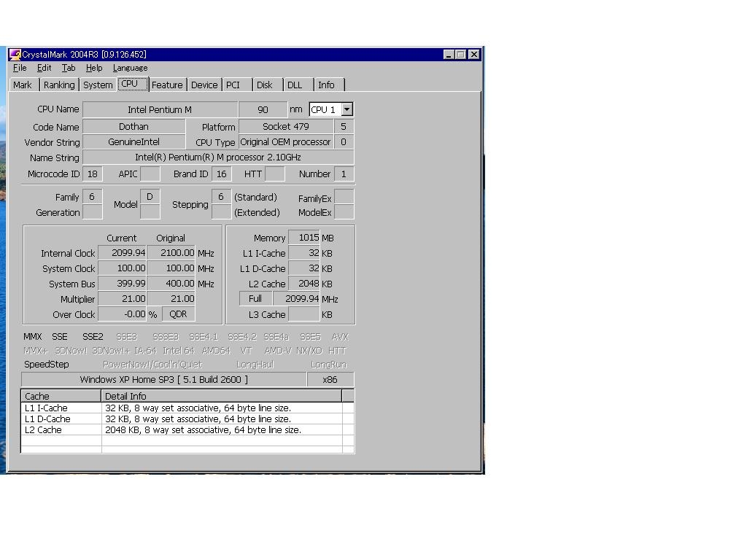Click the x86 architecture field
Viewport: 747px width, 560px height.
(330, 379)
